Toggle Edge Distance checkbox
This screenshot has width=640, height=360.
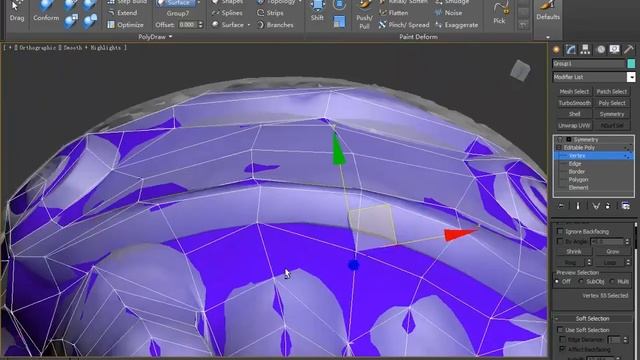562,339
